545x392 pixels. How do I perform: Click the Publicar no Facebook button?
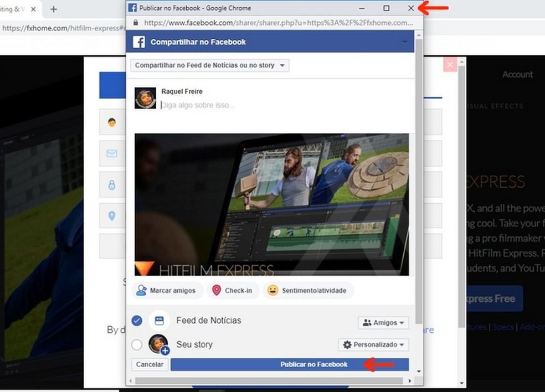point(290,364)
